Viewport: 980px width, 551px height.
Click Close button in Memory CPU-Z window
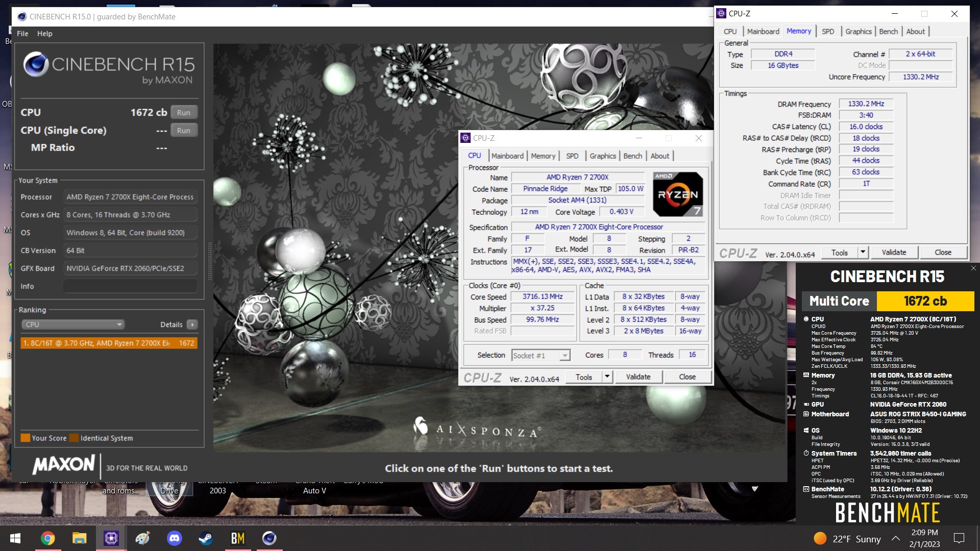pos(943,253)
